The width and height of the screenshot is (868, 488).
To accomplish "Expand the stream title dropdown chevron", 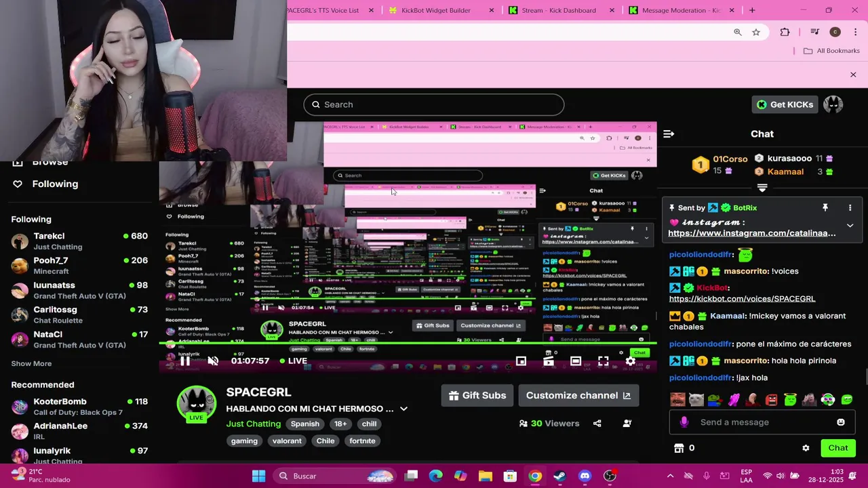I will point(403,409).
